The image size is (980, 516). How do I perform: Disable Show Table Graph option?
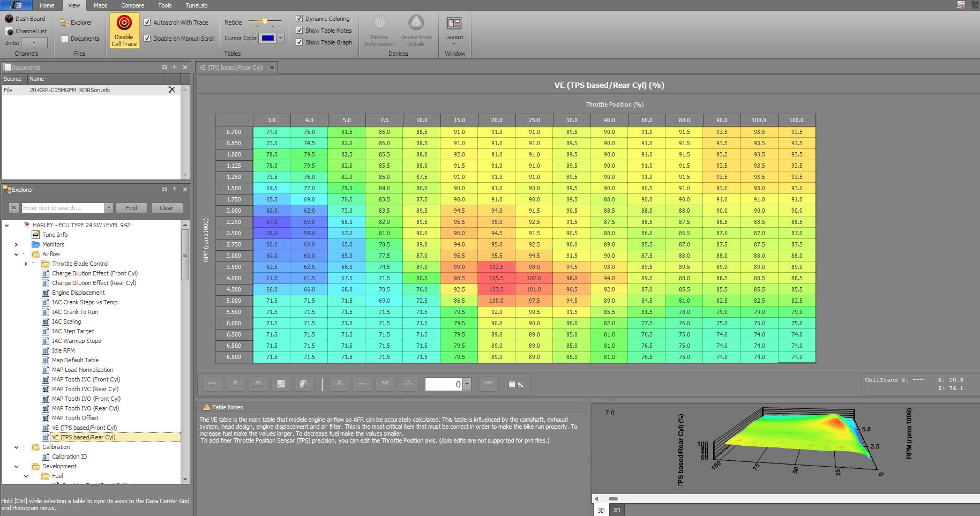tap(300, 42)
